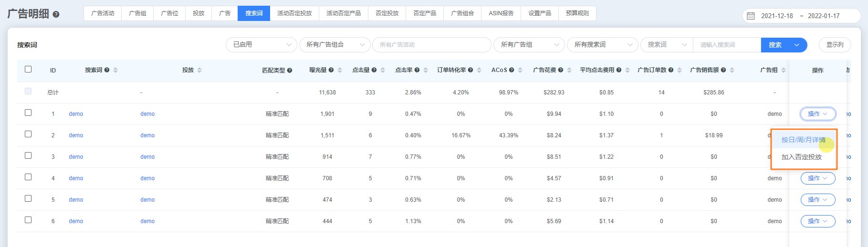The height and width of the screenshot is (247, 868).
Task: Sort by 广告花费 column arrows
Action: 569,70
